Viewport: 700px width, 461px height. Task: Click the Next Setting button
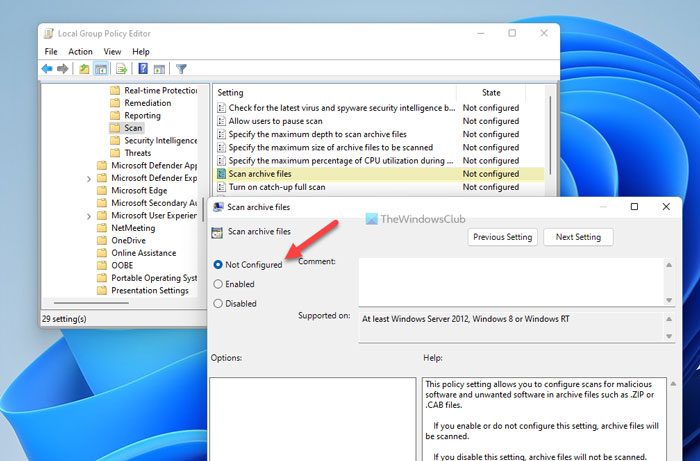tap(578, 237)
